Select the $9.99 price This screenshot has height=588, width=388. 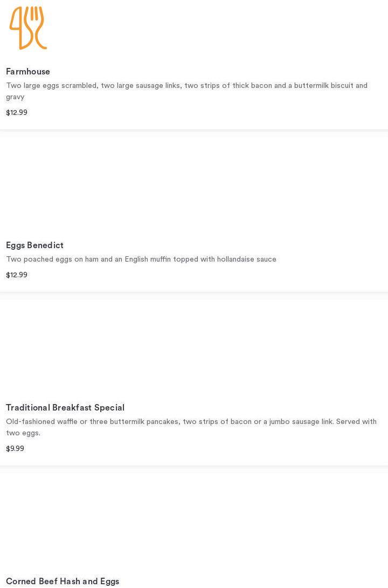(x=15, y=449)
